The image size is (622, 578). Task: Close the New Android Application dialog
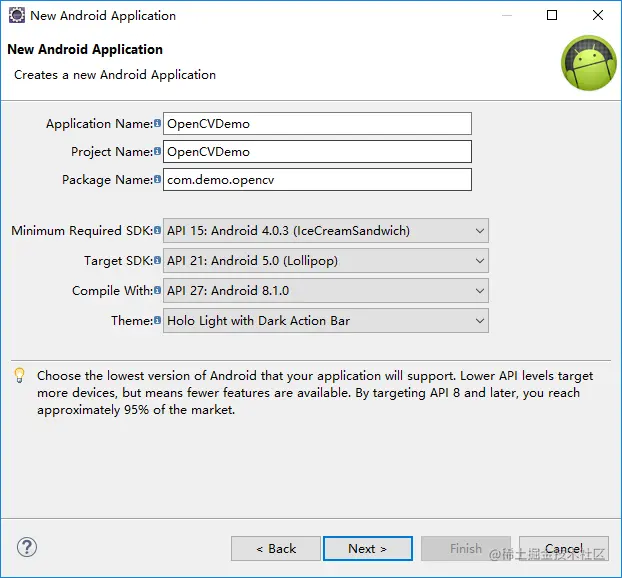click(598, 15)
